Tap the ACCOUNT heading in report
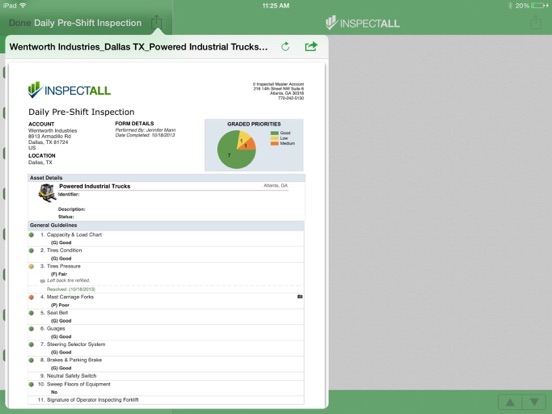552x414 pixels. tap(41, 124)
